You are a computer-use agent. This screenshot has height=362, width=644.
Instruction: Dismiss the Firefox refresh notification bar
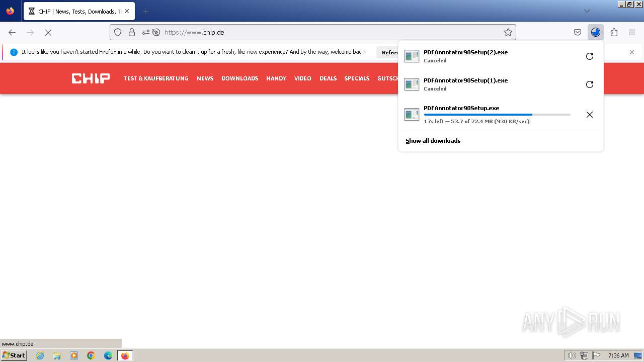632,52
